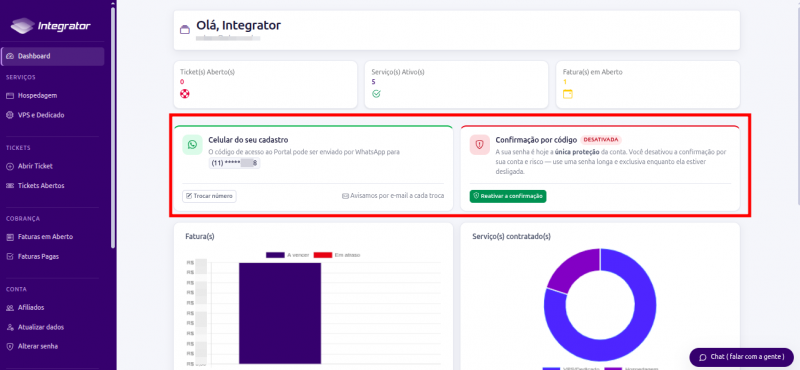Click the masked phone number (11) *****

click(x=234, y=163)
